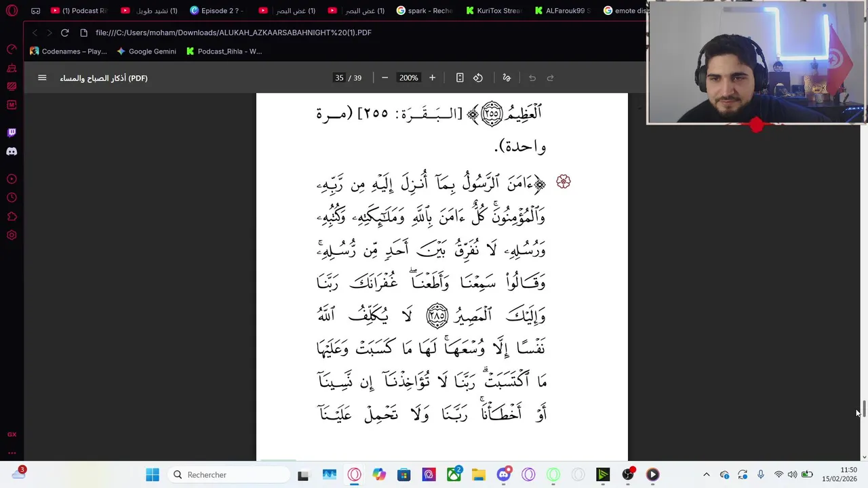Switch to the KuriTox Stream Kick tab
868x488 pixels.
point(494,11)
